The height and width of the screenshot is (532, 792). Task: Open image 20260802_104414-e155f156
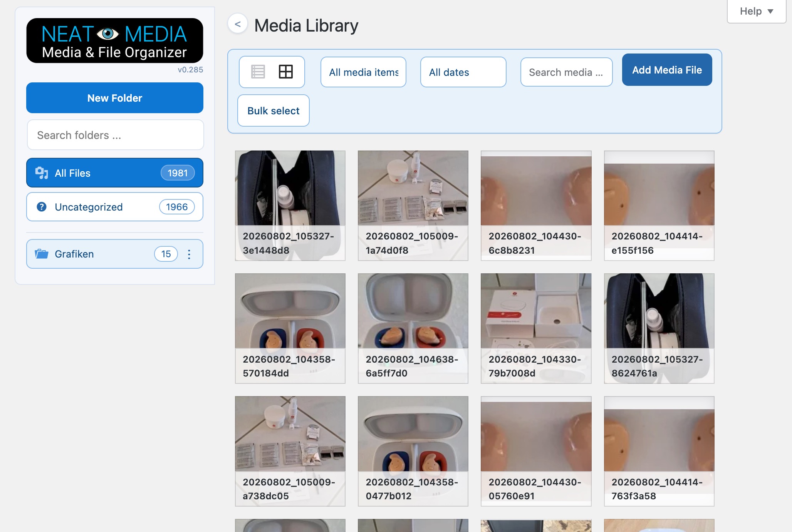coord(659,206)
